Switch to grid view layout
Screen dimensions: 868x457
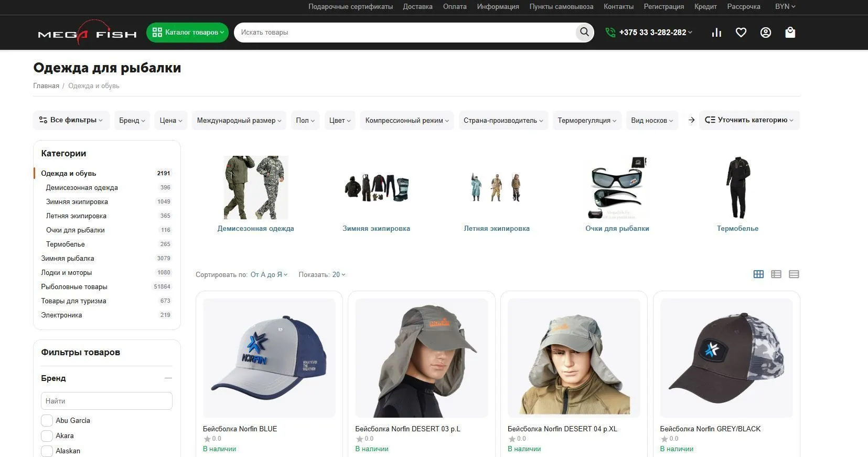tap(758, 274)
